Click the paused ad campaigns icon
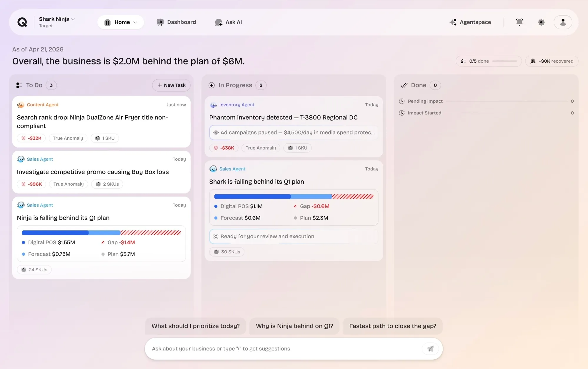This screenshot has height=369, width=588. coord(216,132)
